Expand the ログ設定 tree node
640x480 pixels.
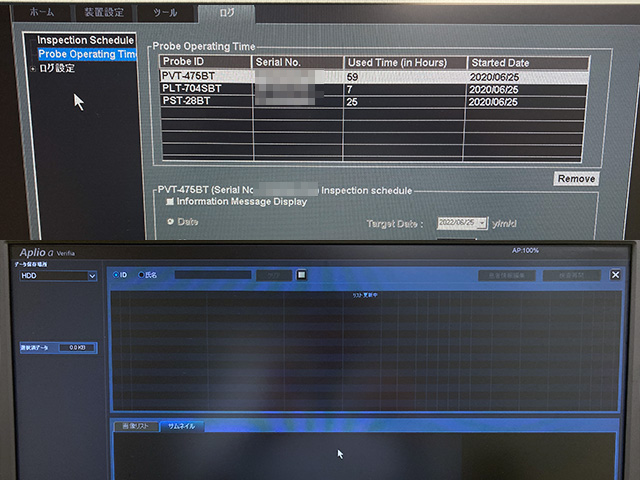[33, 69]
